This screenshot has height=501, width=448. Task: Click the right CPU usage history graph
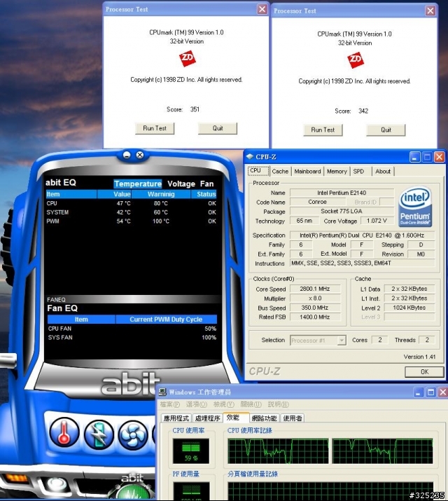[383, 451]
